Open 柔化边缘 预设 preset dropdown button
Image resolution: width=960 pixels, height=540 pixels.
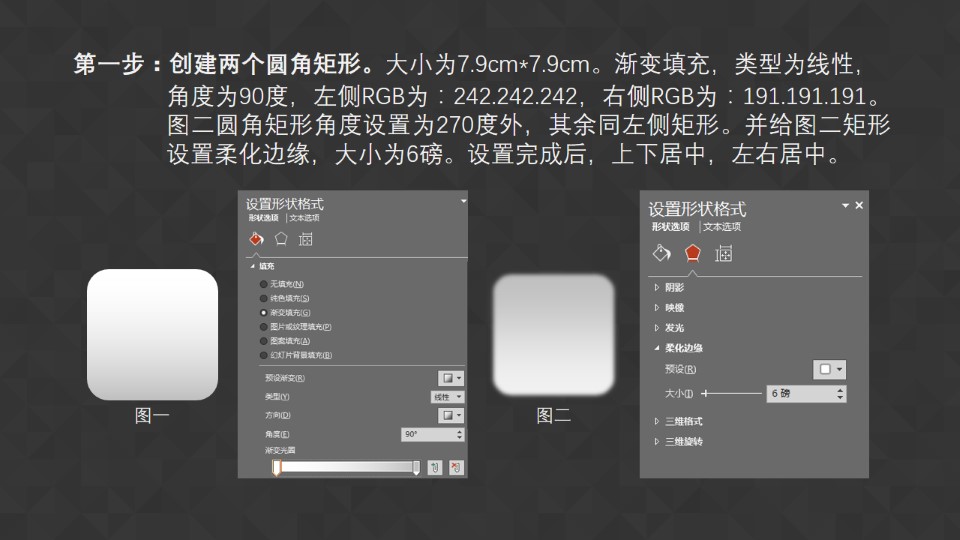pyautogui.click(x=829, y=369)
